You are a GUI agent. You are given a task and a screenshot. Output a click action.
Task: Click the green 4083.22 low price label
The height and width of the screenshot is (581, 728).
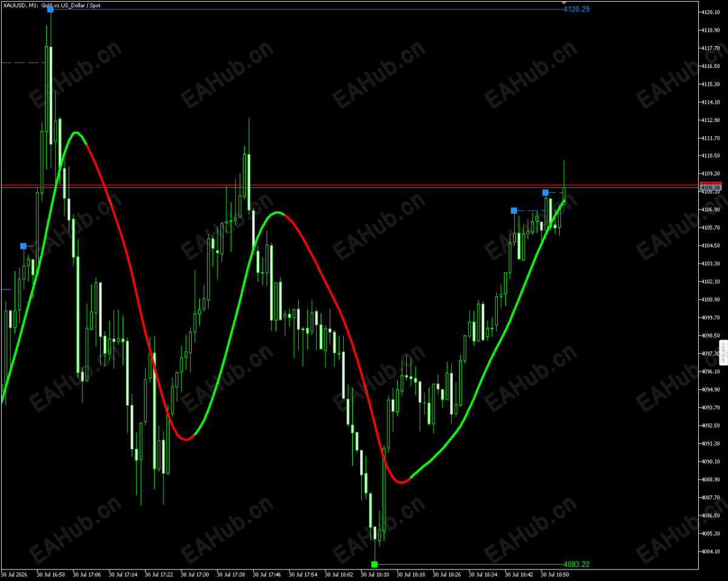tap(576, 564)
